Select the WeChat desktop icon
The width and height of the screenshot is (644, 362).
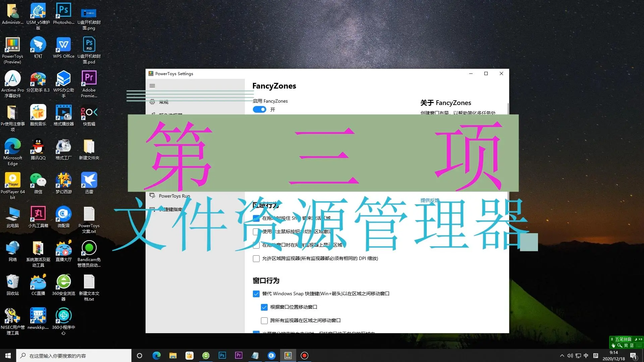point(38,183)
